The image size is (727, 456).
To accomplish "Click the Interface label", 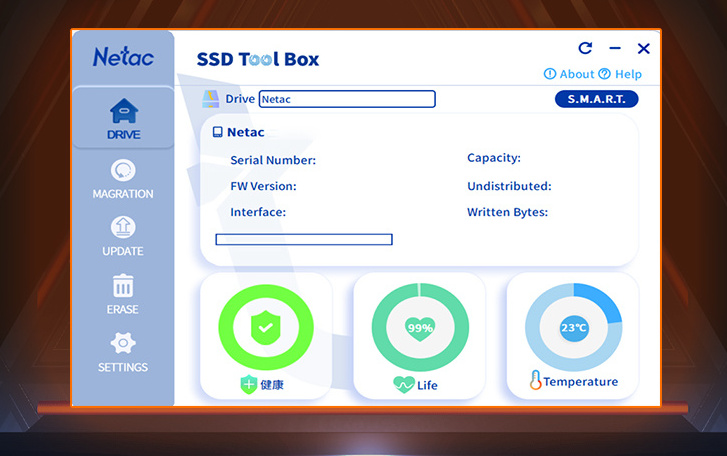I will coord(258,212).
